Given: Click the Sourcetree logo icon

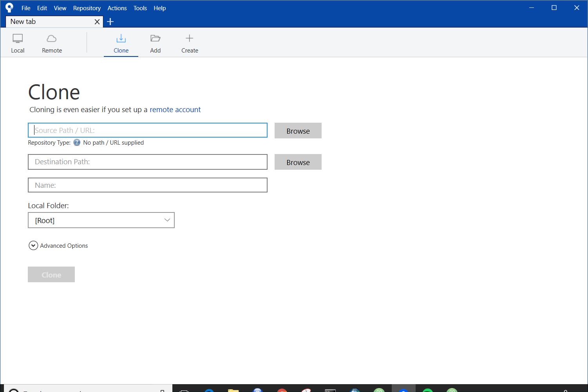Looking at the screenshot, I should coord(9,7).
